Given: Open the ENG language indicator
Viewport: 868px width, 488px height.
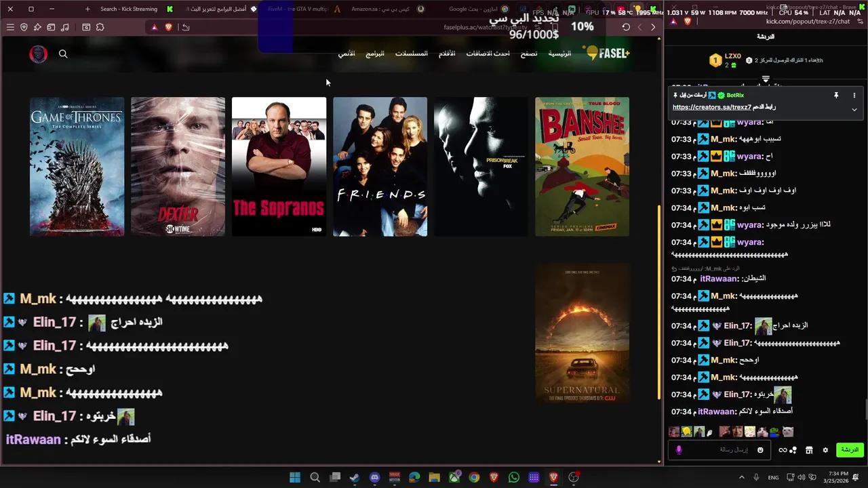Looking at the screenshot, I should coord(773,477).
